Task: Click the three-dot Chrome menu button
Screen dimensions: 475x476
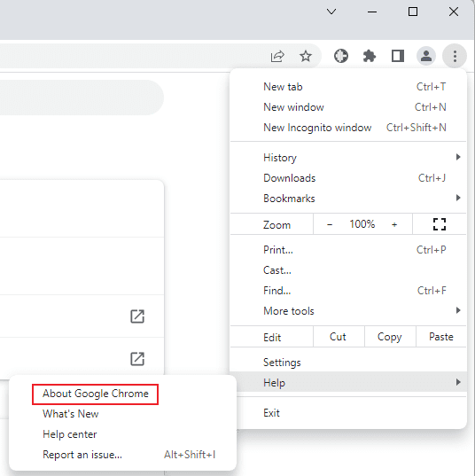Action: (x=455, y=56)
